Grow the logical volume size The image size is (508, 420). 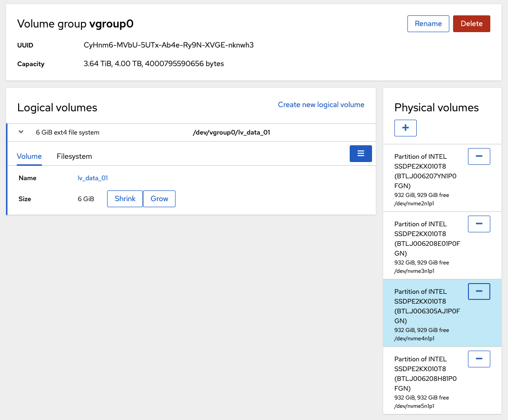159,199
